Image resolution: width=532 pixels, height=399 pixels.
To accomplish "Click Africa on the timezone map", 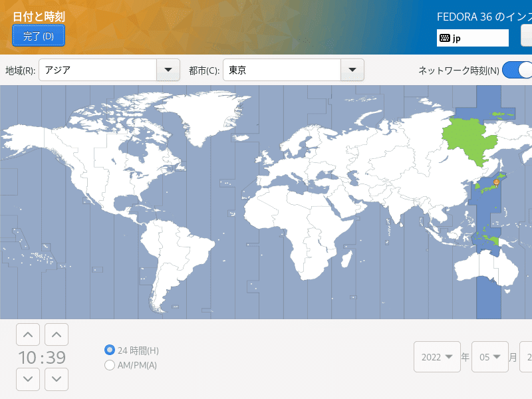I will pos(299,227).
